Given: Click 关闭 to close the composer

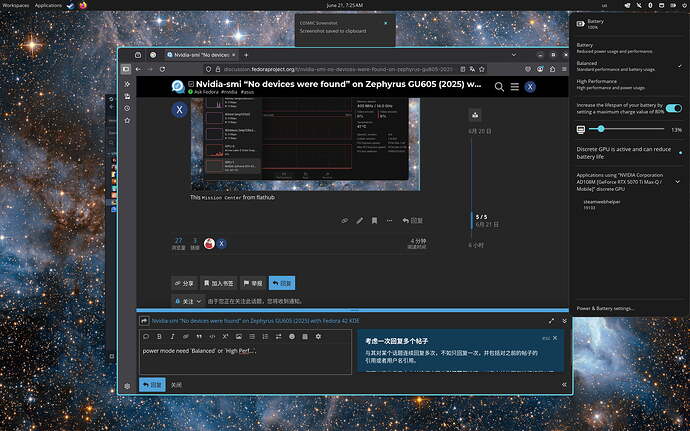Looking at the screenshot, I should point(176,385).
